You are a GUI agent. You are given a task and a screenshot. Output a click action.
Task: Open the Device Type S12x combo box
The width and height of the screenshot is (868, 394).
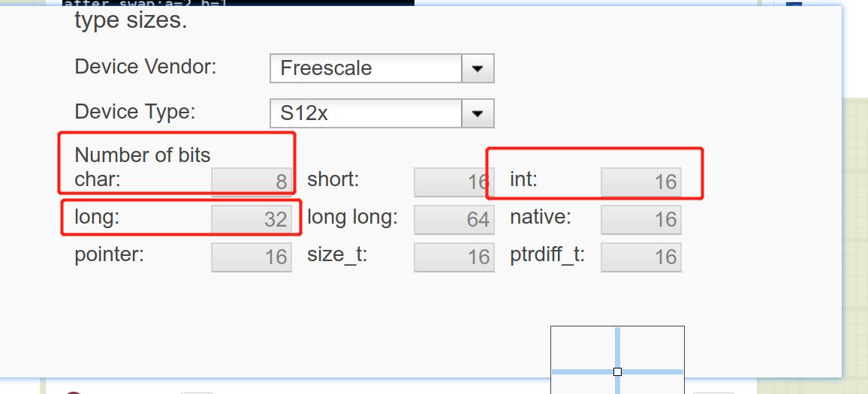[x=365, y=114]
